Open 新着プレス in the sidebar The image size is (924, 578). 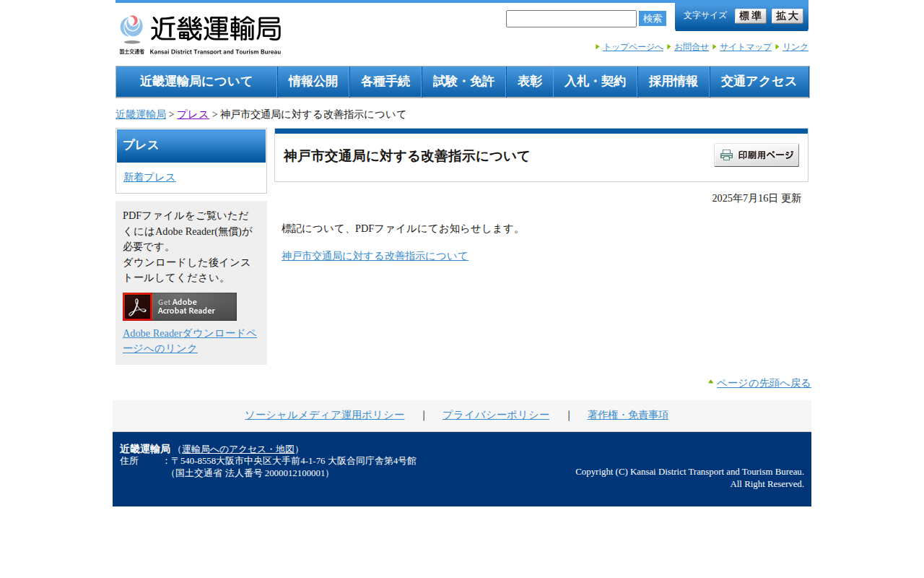[149, 177]
